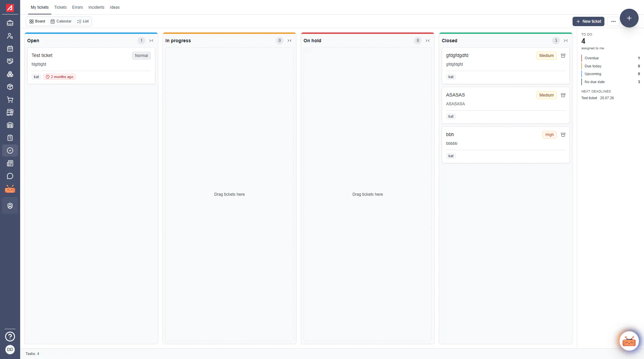Click the round plus quick-add button

click(629, 18)
